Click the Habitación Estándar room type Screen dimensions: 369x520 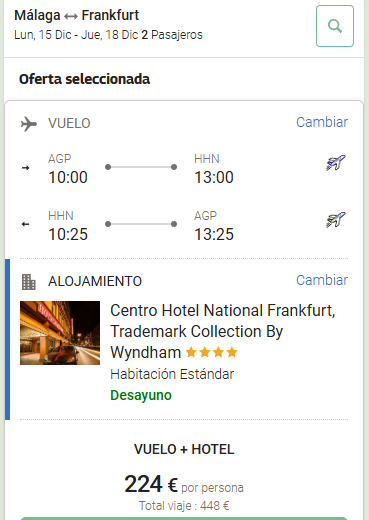[x=172, y=374]
